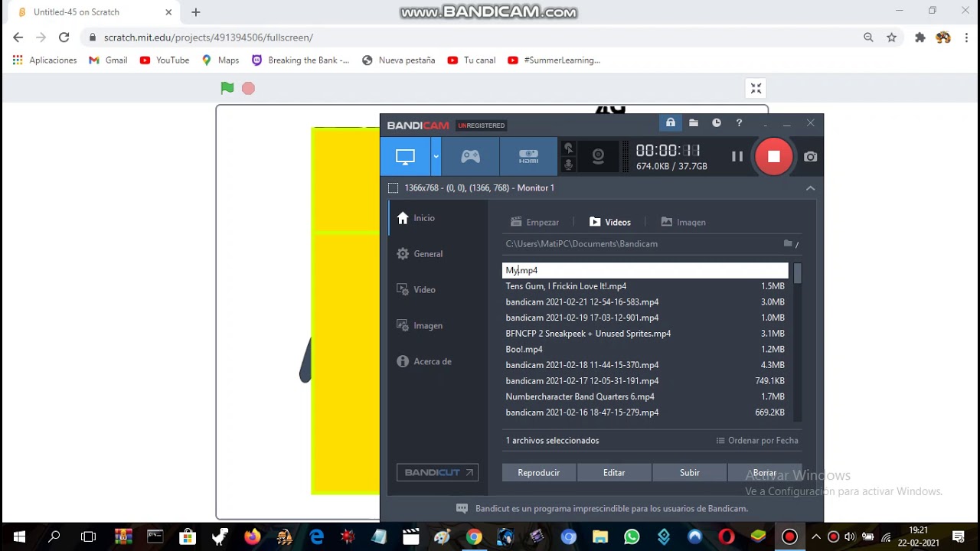Open a new Chrome tab
The height and width of the screenshot is (551, 980).
coord(196,12)
